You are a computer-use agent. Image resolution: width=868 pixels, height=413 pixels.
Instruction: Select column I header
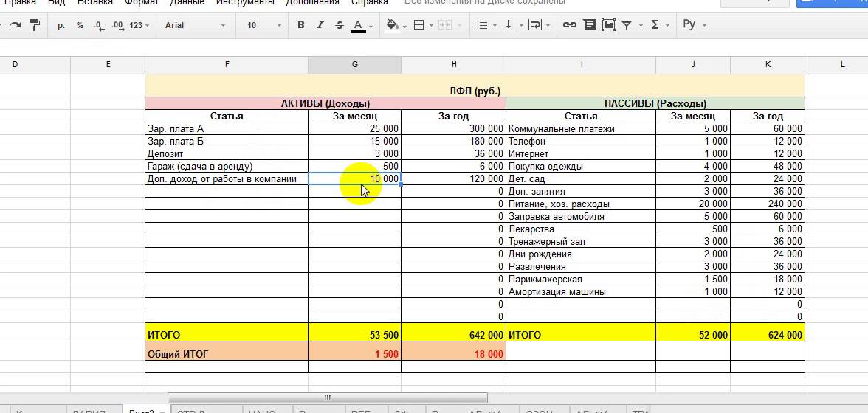tap(581, 65)
